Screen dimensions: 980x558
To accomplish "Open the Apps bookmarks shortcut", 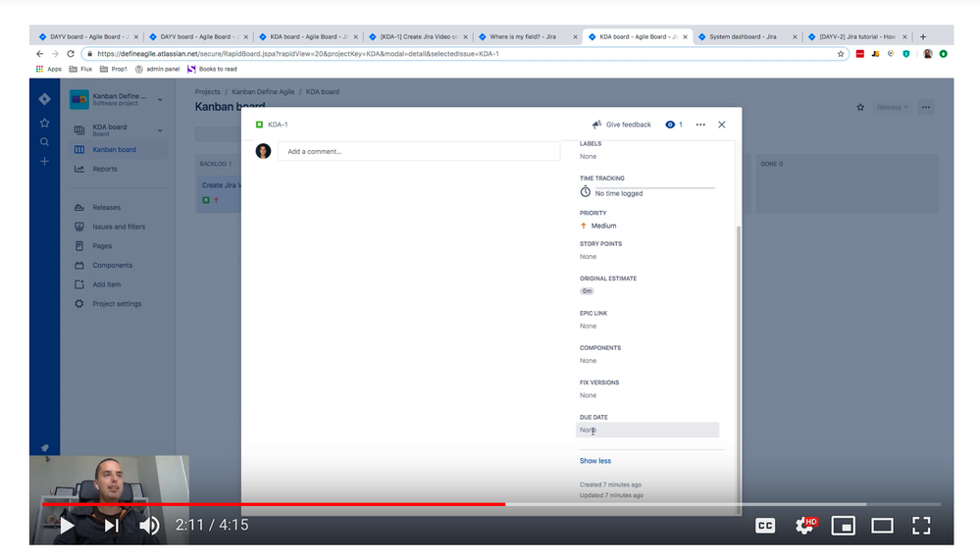I will coord(49,69).
